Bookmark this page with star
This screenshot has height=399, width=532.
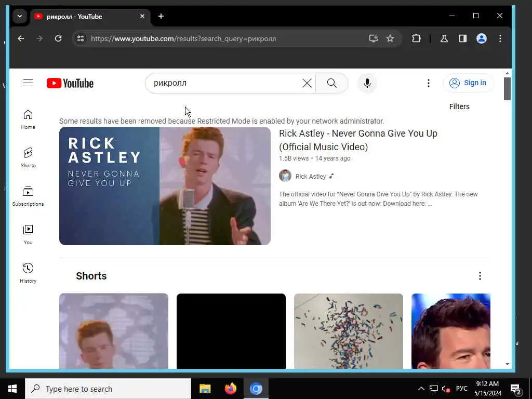point(390,38)
